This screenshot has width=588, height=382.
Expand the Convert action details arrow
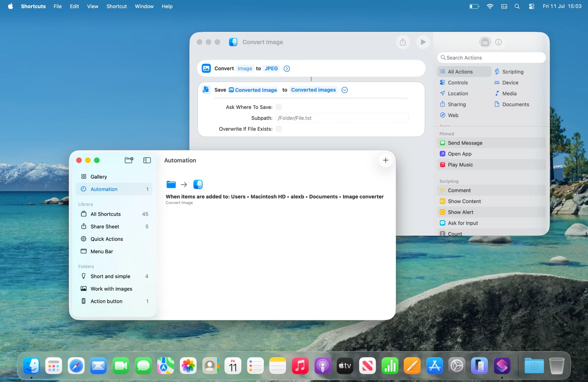[x=287, y=68]
